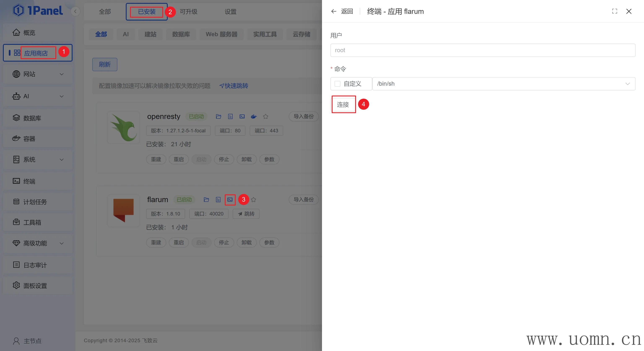Click fullscreen icon in terminal drawer
This screenshot has width=644, height=351.
pyautogui.click(x=614, y=11)
